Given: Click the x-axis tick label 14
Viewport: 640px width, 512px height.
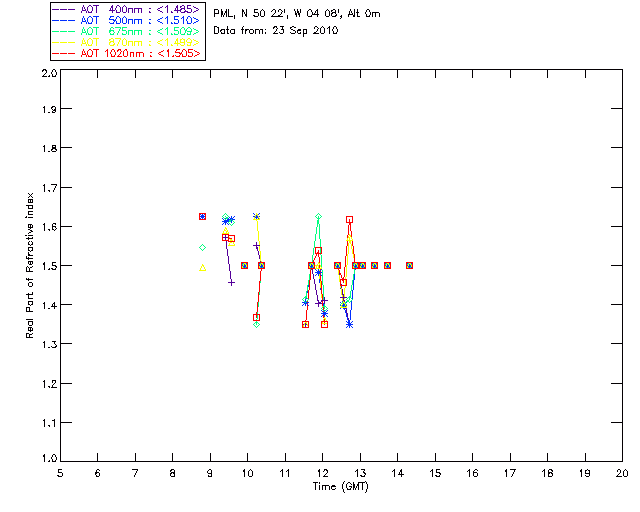Looking at the screenshot, I should tap(398, 473).
